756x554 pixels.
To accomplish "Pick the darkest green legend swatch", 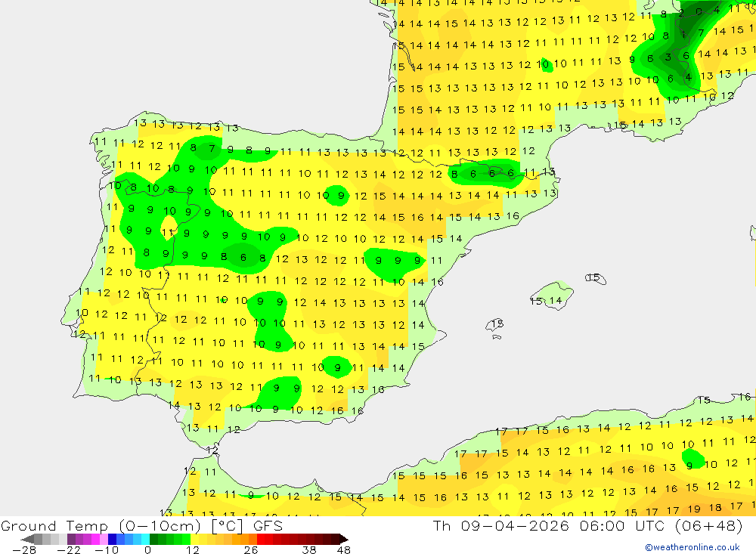I will (153, 539).
